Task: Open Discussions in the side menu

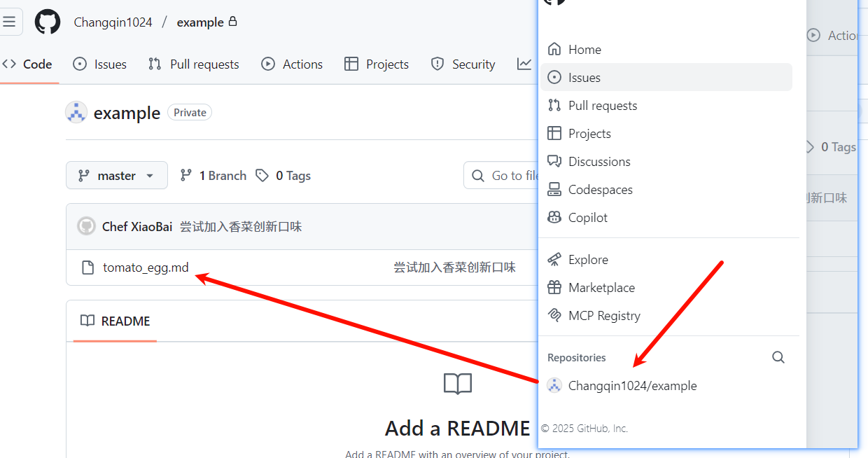Action: pyautogui.click(x=666, y=162)
